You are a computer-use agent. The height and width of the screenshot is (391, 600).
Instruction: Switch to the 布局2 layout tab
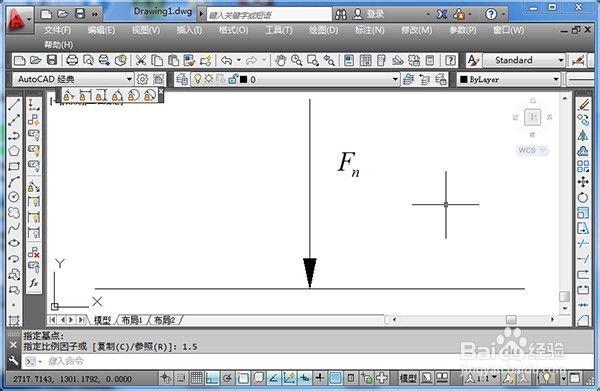pyautogui.click(x=164, y=320)
